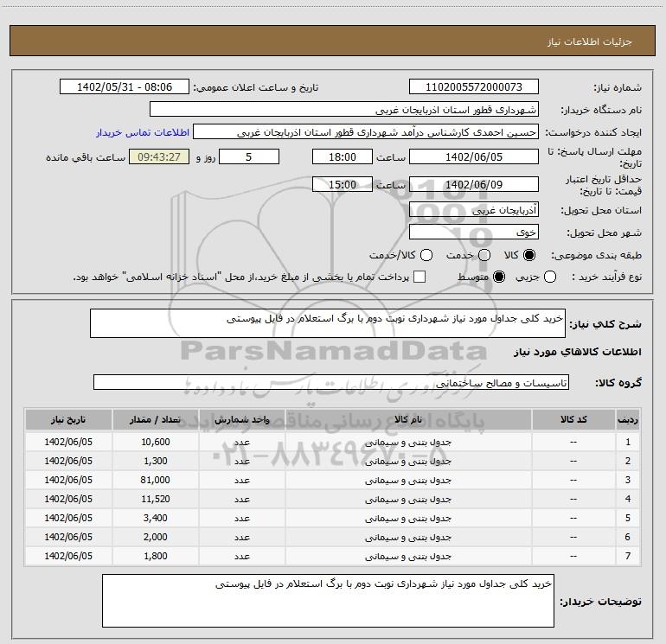Click quantity 1,800 in row 7

(x=156, y=556)
